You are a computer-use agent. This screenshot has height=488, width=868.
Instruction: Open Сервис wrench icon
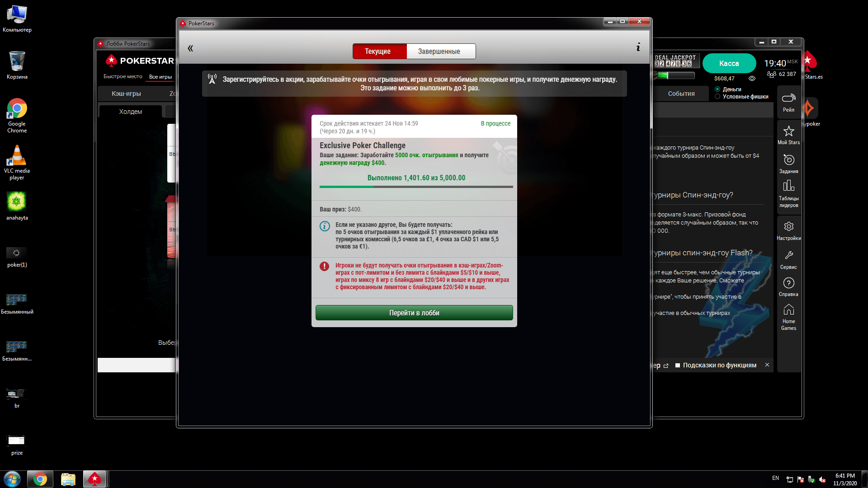pos(788,260)
